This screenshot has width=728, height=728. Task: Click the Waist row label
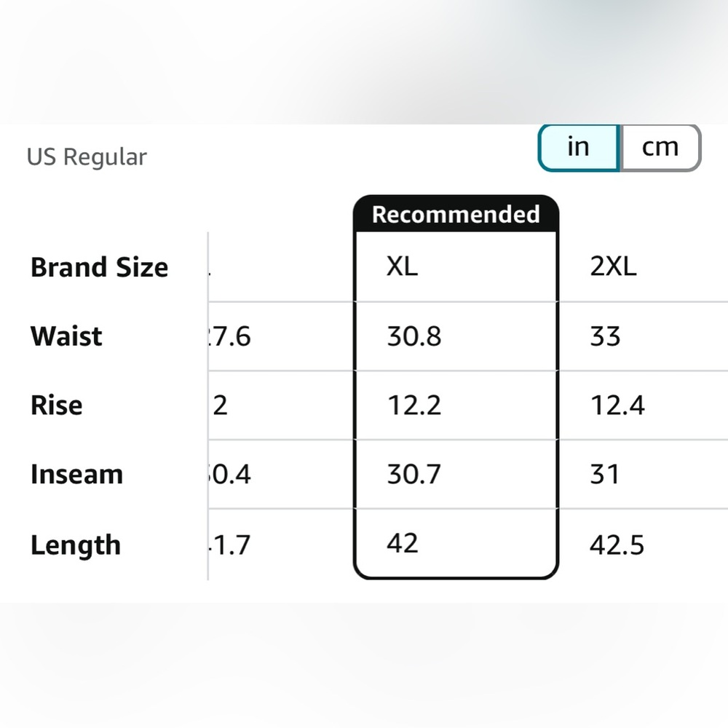tap(66, 336)
